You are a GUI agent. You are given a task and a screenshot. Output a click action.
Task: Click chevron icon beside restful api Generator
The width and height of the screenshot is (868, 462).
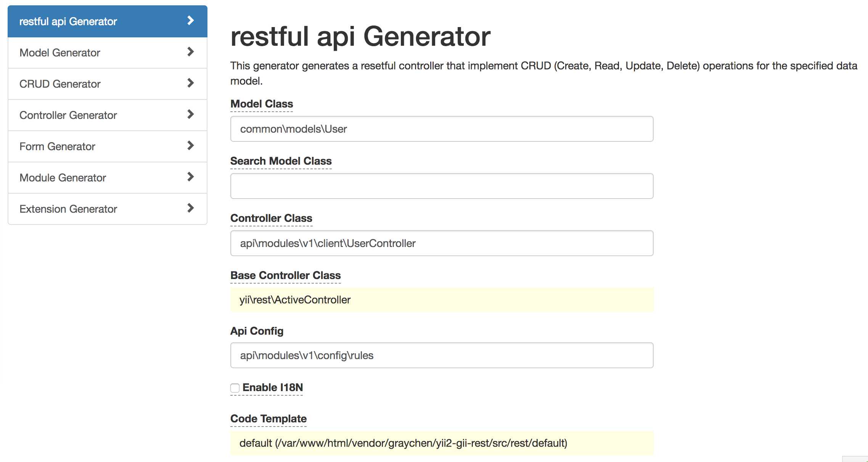[x=191, y=21]
